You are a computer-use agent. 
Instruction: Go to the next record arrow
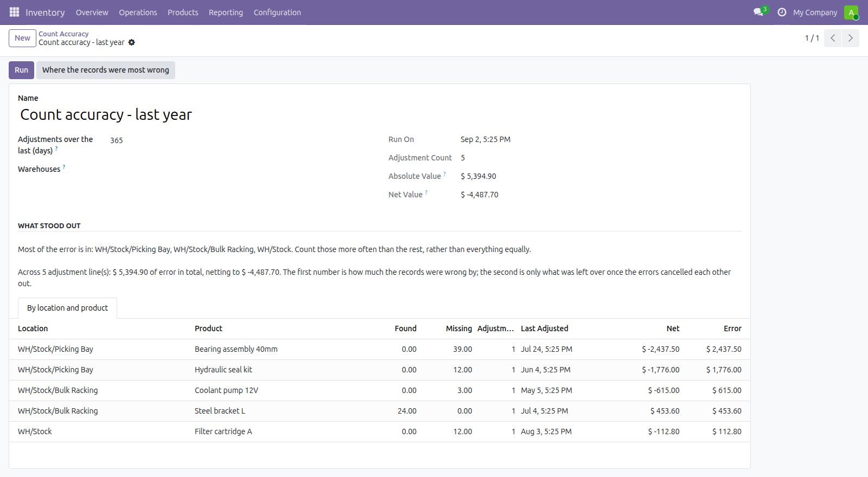[850, 38]
